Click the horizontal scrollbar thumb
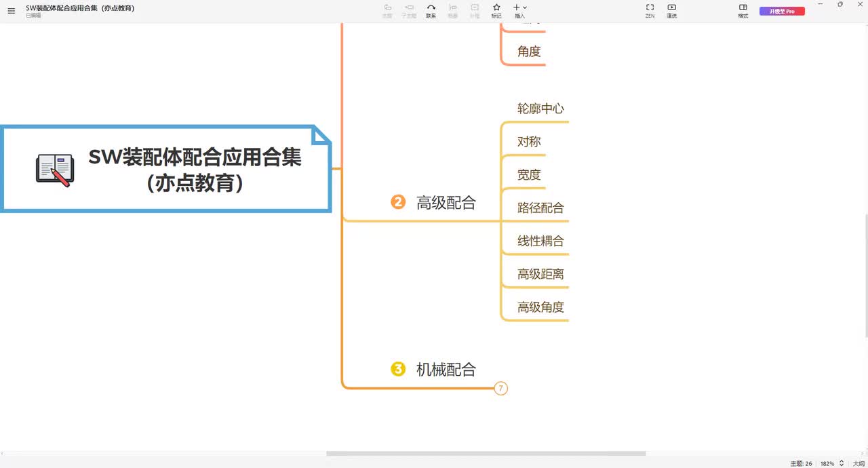Image resolution: width=868 pixels, height=468 pixels. (x=486, y=453)
